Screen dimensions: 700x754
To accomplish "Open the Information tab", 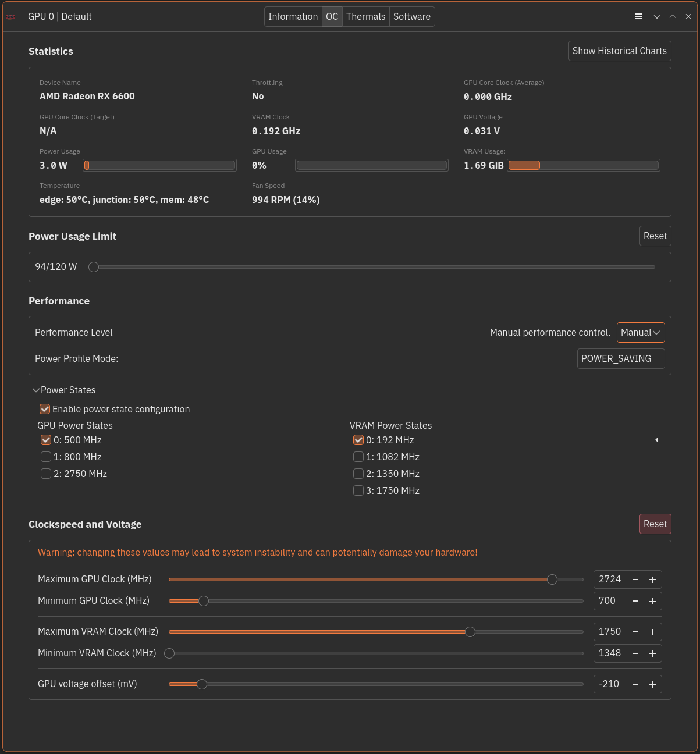I will point(293,17).
